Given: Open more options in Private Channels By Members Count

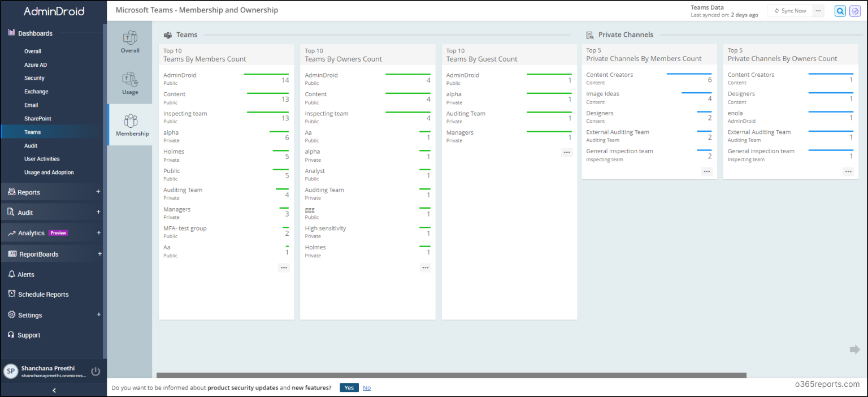Looking at the screenshot, I should 707,171.
